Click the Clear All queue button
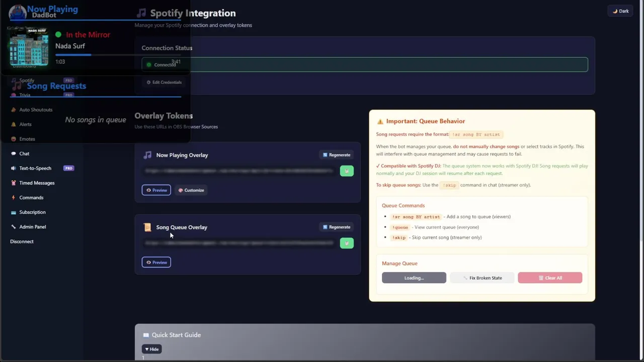Viewport: 644px width, 362px height. [x=550, y=278]
